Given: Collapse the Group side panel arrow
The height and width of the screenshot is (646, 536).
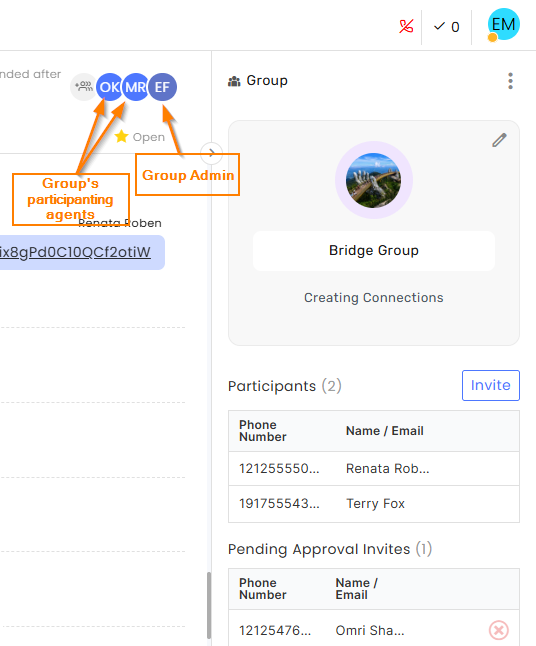Looking at the screenshot, I should click(211, 153).
